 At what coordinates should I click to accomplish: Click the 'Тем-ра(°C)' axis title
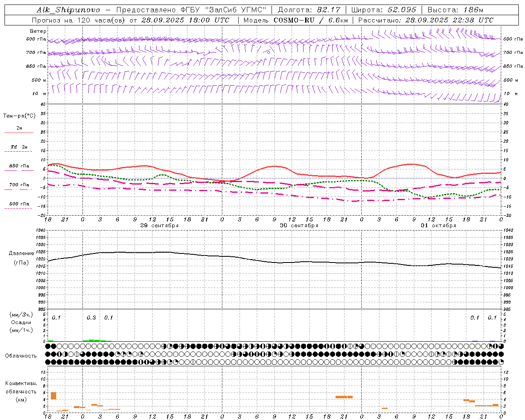pyautogui.click(x=19, y=116)
